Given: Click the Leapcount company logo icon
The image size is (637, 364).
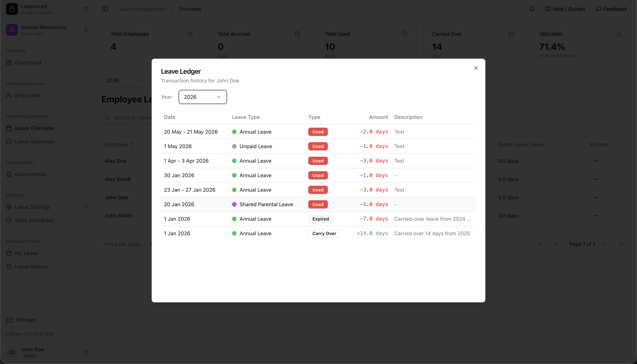Looking at the screenshot, I should click(12, 9).
